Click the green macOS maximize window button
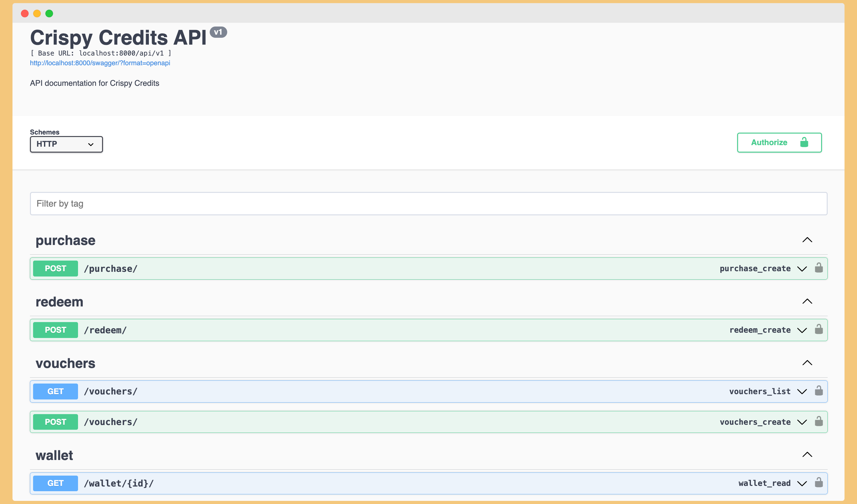857x504 pixels. pyautogui.click(x=49, y=14)
